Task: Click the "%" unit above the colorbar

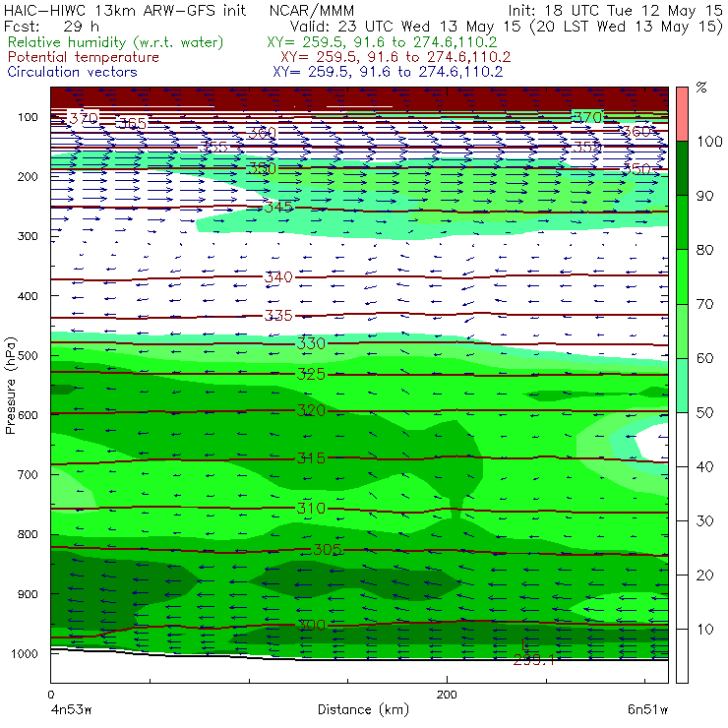Action: (701, 88)
